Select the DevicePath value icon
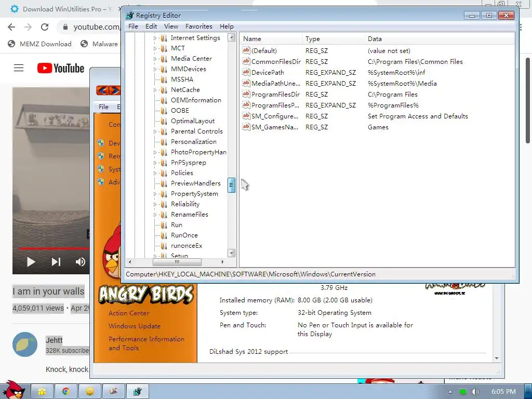The height and width of the screenshot is (399, 532). (x=246, y=72)
